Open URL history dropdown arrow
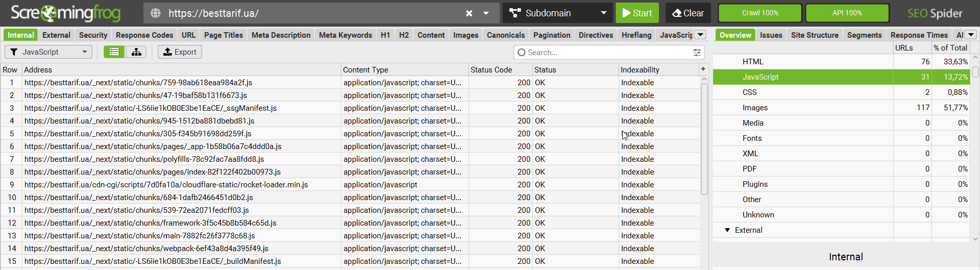This screenshot has height=270, width=980. [x=486, y=13]
